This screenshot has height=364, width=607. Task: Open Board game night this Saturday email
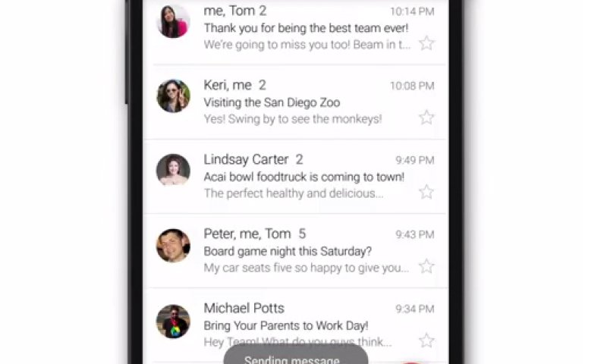coord(295,251)
